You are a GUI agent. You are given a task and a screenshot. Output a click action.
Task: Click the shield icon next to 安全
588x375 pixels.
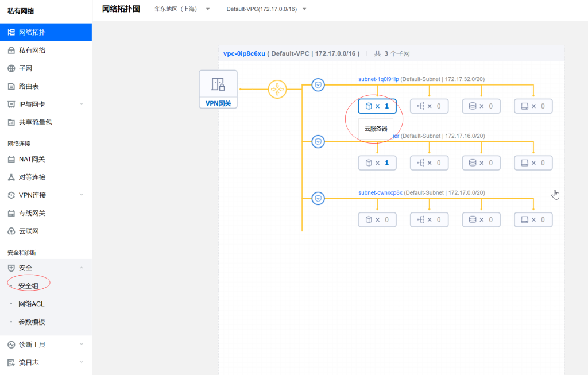click(11, 268)
